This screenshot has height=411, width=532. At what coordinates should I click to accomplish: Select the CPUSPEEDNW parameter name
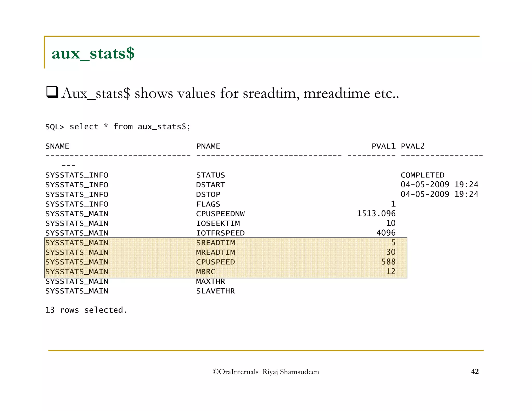[220, 214]
